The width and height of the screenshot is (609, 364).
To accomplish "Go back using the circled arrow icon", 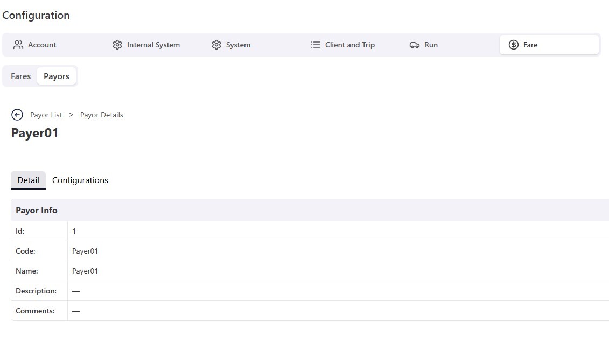I will point(17,115).
